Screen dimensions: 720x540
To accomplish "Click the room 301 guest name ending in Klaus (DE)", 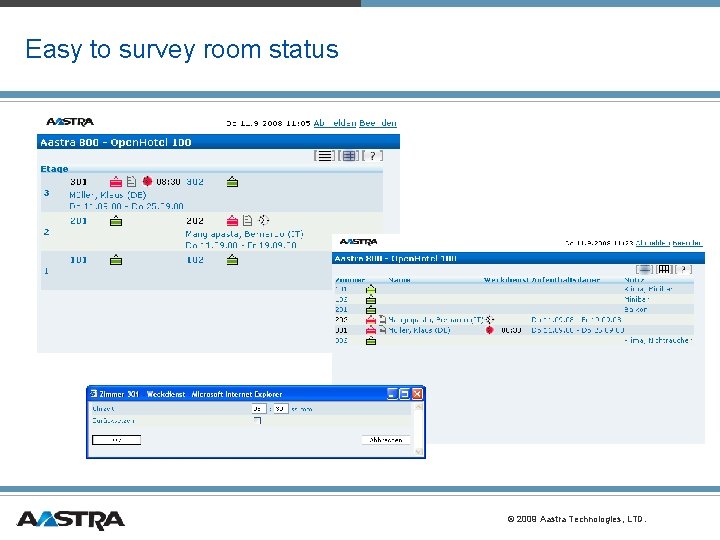I will click(107, 195).
